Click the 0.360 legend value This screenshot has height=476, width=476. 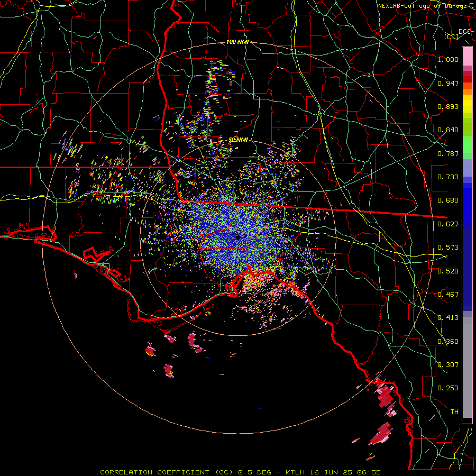[448, 342]
